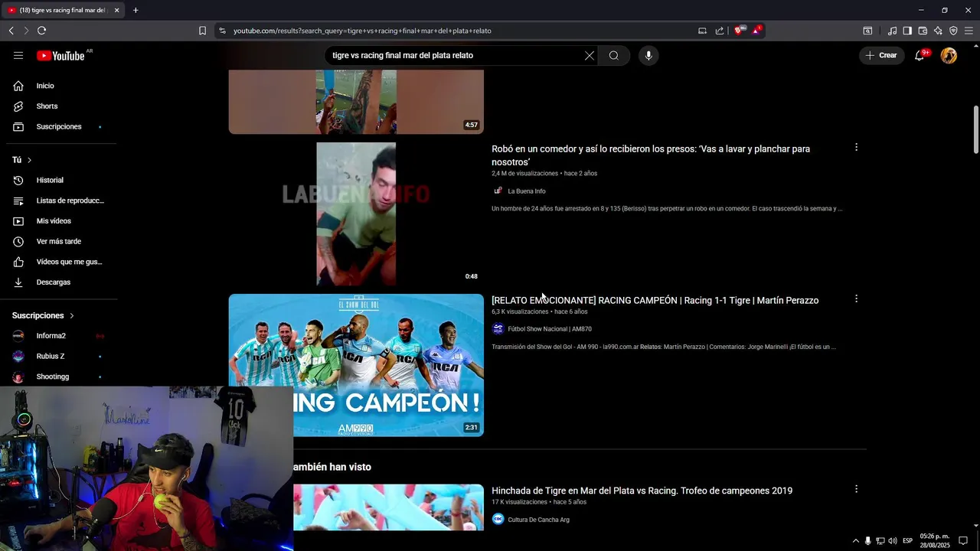Click the page vertical scrollbar thumb
Viewport: 980px width, 551px height.
[x=976, y=130]
